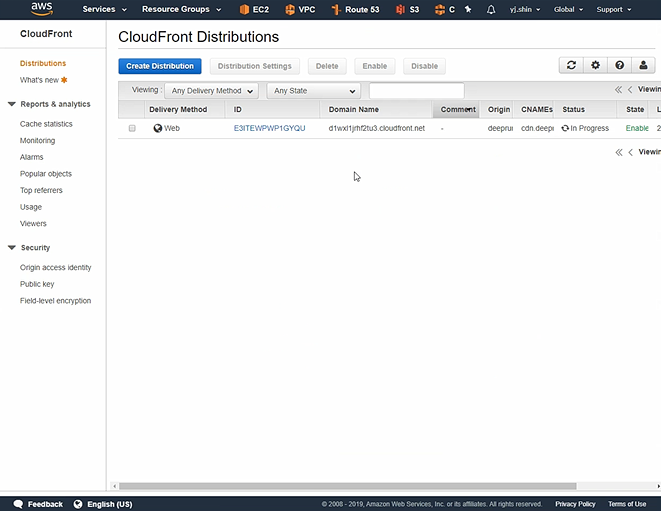Open the EC2 shortcut icon
Screen dimensions: 661x511
click(244, 9)
